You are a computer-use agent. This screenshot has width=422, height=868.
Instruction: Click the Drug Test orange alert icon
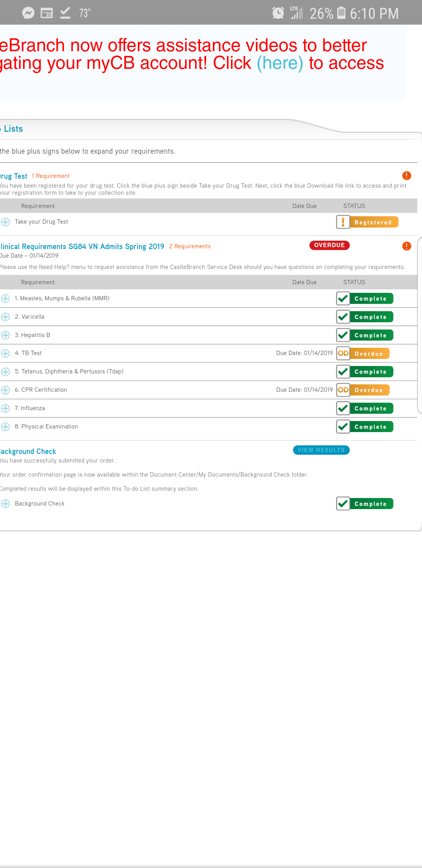[407, 176]
